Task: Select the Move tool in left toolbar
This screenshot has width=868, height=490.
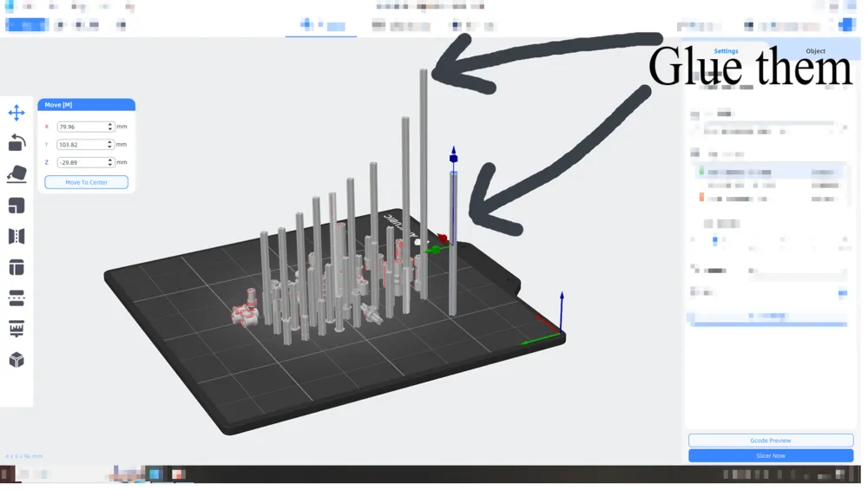Action: (16, 114)
